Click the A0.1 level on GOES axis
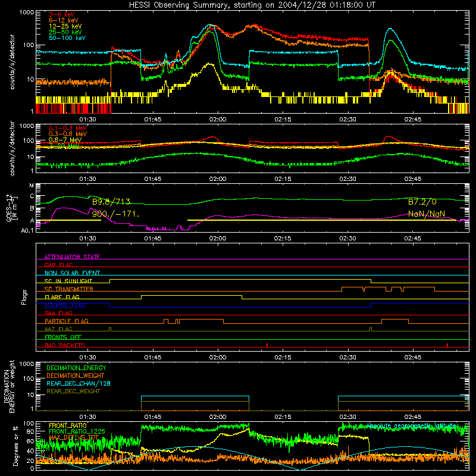476x476 pixels. 27,230
